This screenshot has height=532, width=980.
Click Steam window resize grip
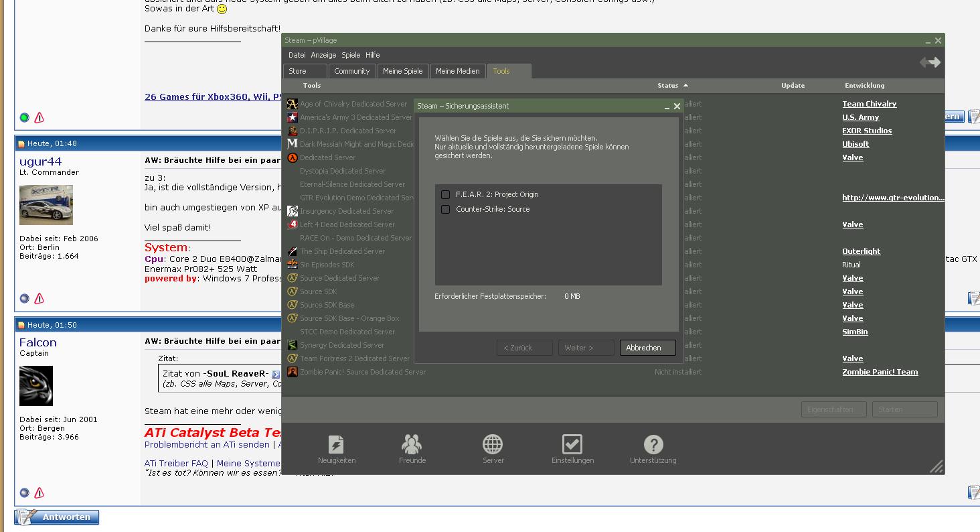(936, 467)
